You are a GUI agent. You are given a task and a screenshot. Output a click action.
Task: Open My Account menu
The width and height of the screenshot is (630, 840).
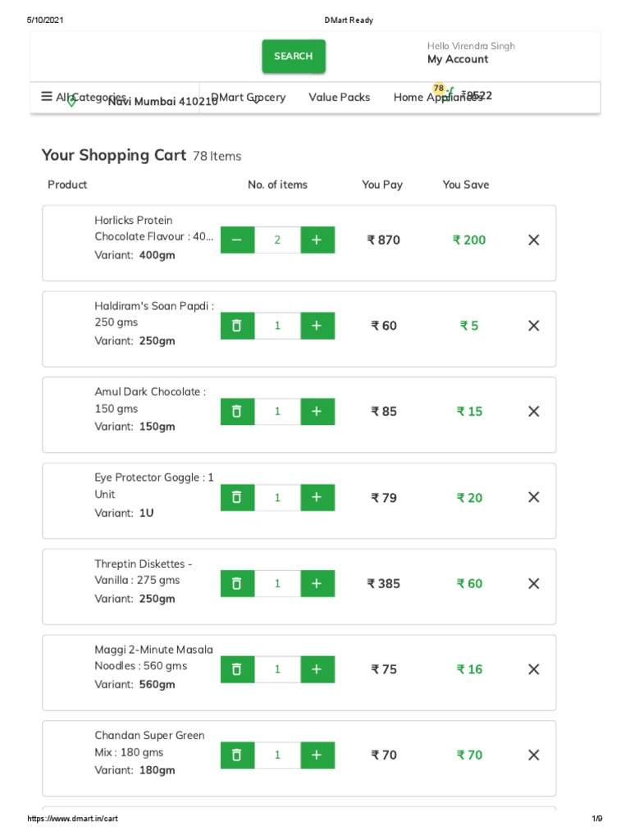(x=458, y=59)
